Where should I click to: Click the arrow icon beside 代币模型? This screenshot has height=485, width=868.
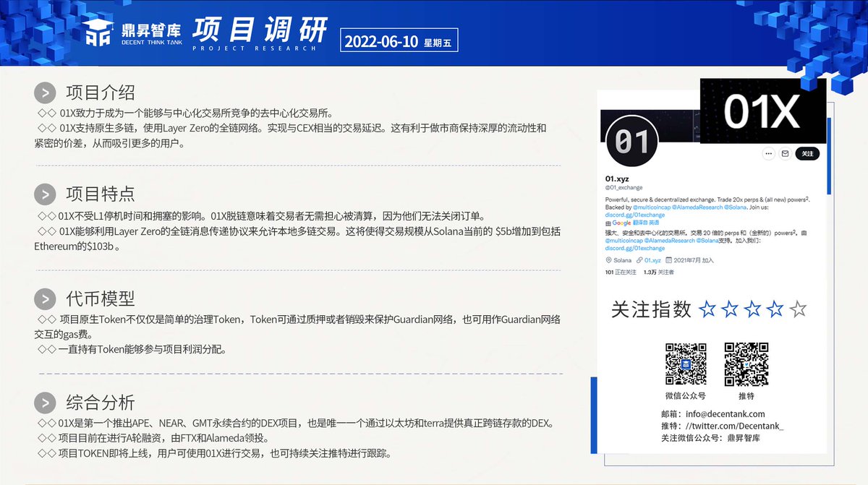tap(46, 299)
